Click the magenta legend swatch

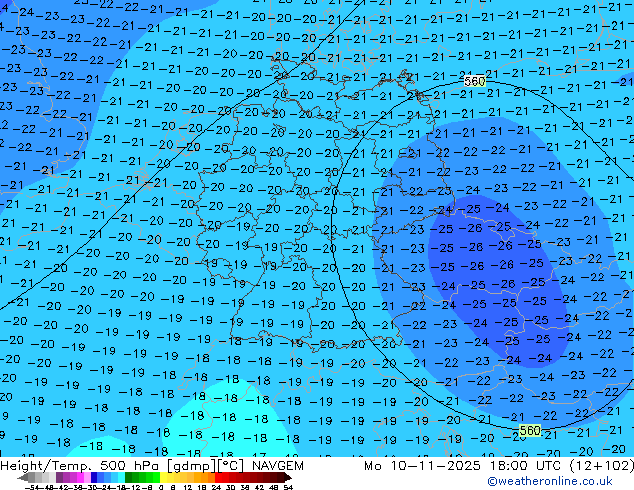coord(80,477)
